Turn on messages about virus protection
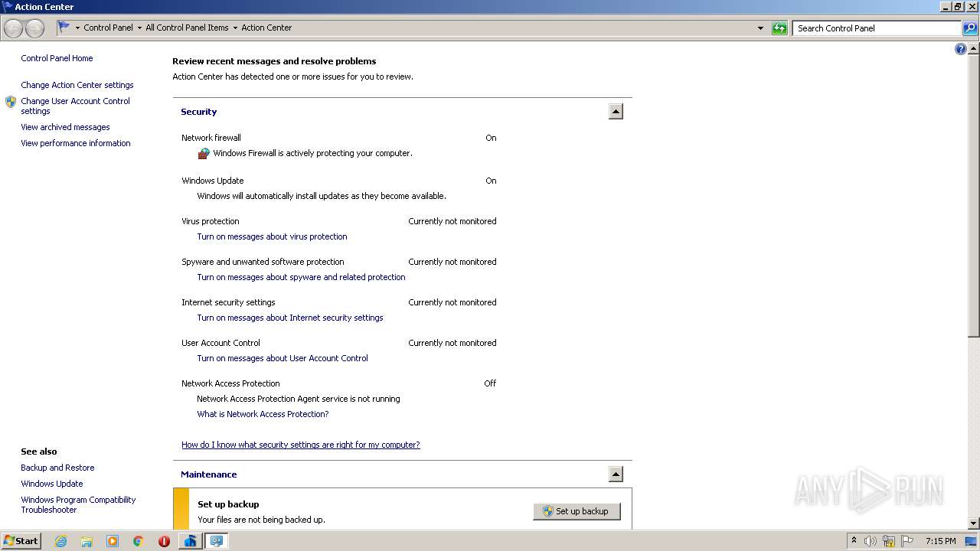The height and width of the screenshot is (551, 980). 272,236
